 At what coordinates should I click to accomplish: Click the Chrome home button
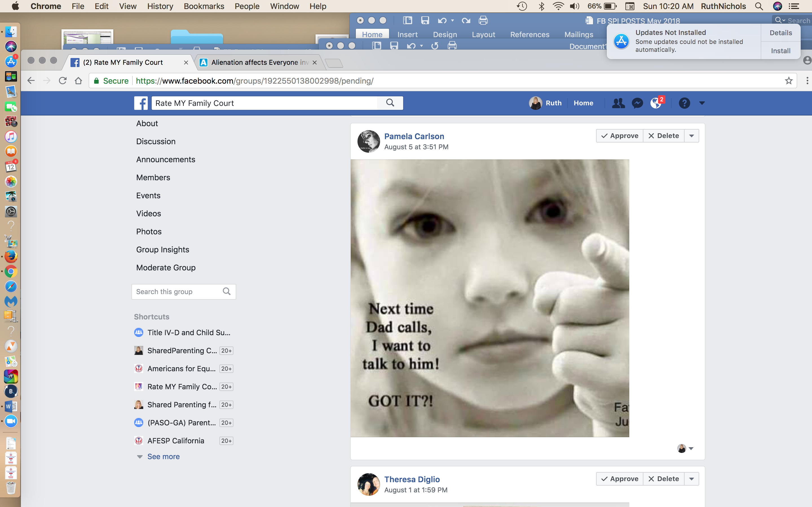[78, 81]
